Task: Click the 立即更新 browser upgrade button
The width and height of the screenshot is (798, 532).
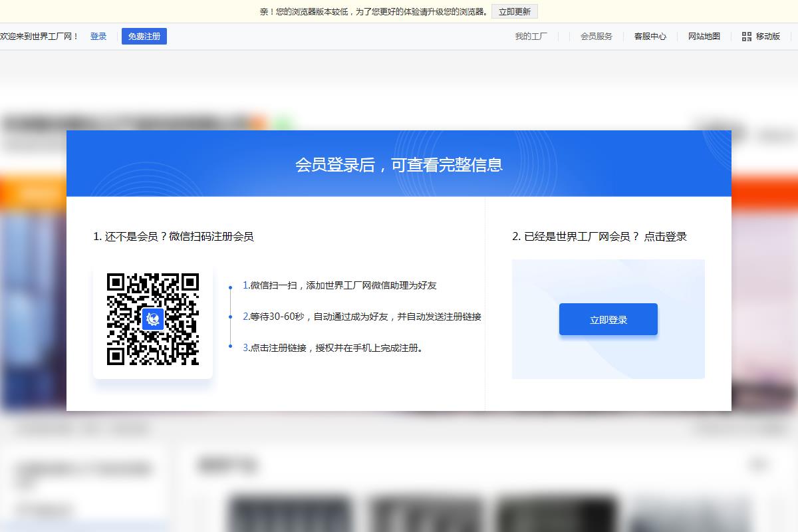Action: (x=515, y=11)
